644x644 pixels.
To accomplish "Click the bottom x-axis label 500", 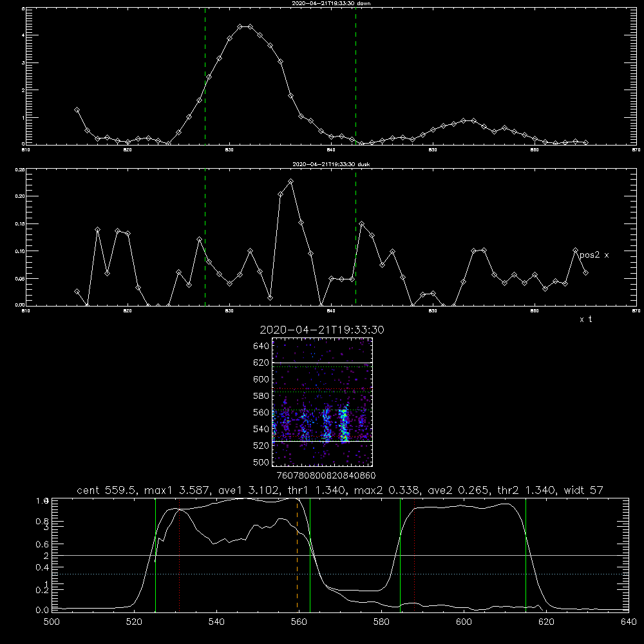I will 52,622.
